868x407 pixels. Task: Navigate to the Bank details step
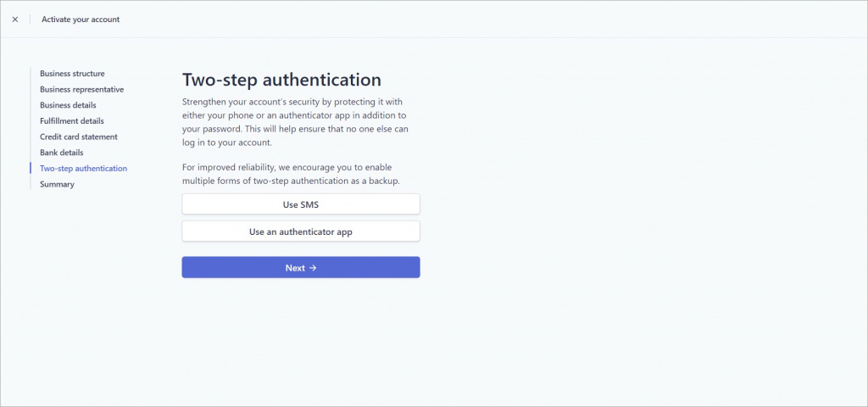pos(61,153)
